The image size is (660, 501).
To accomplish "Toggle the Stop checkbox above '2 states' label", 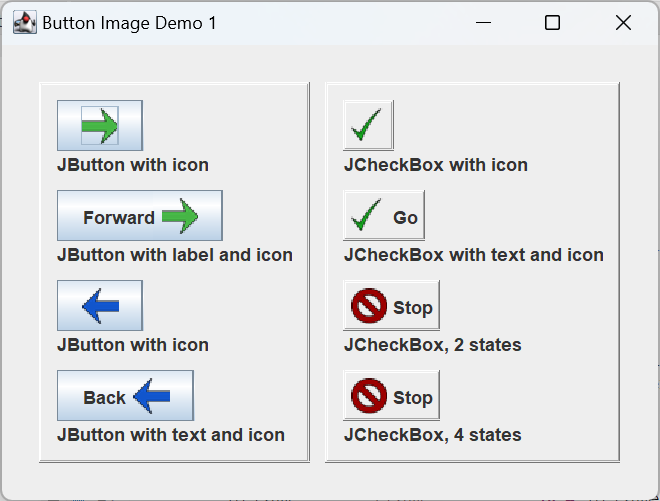I will 391,306.
